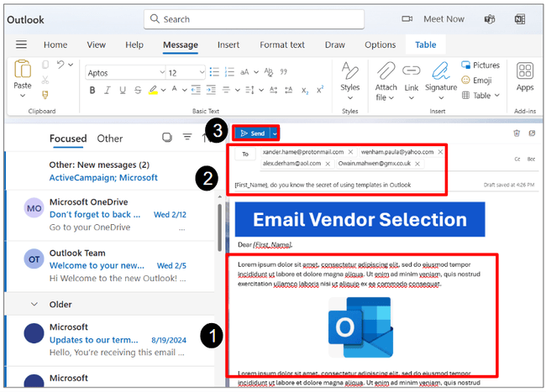Click the yellow text highlight color button

point(153,90)
